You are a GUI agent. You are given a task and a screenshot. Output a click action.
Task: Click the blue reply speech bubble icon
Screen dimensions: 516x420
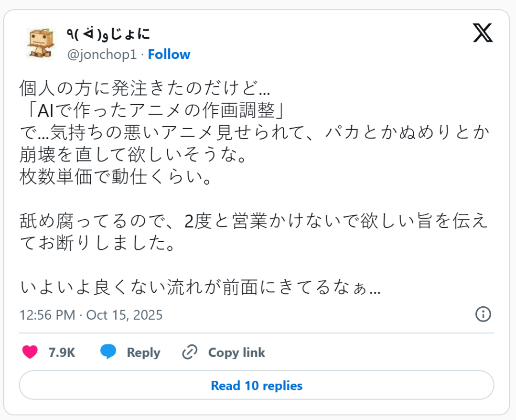click(108, 352)
